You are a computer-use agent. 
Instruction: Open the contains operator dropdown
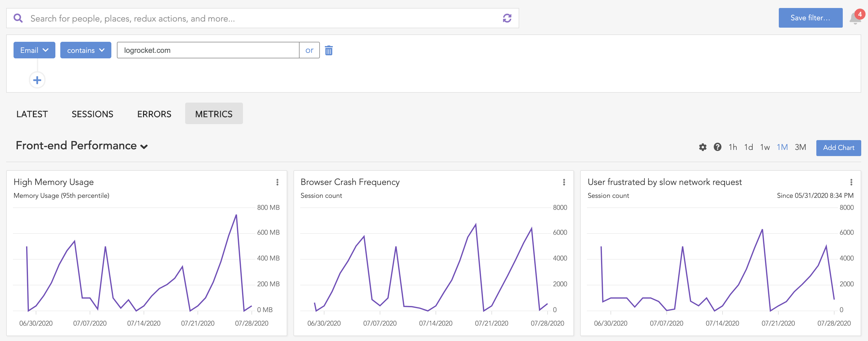click(x=86, y=50)
